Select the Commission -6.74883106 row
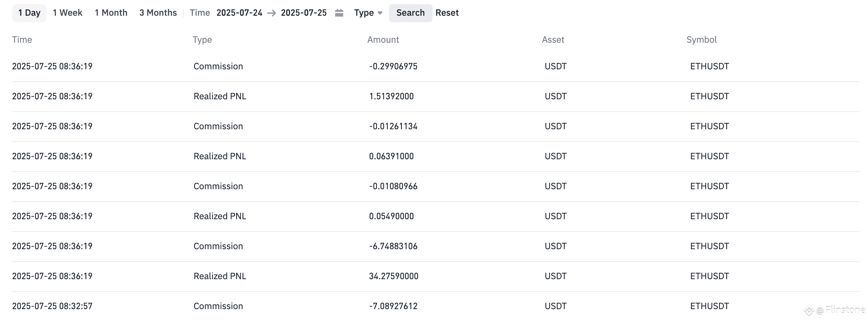868x320 pixels. point(435,246)
